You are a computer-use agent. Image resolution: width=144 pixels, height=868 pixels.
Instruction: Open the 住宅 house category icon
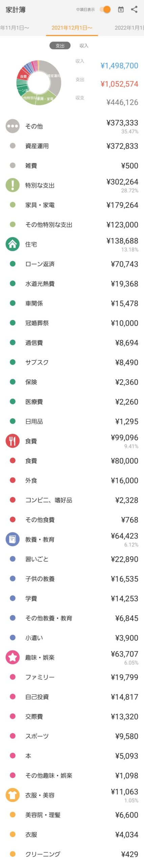[x=13, y=244]
